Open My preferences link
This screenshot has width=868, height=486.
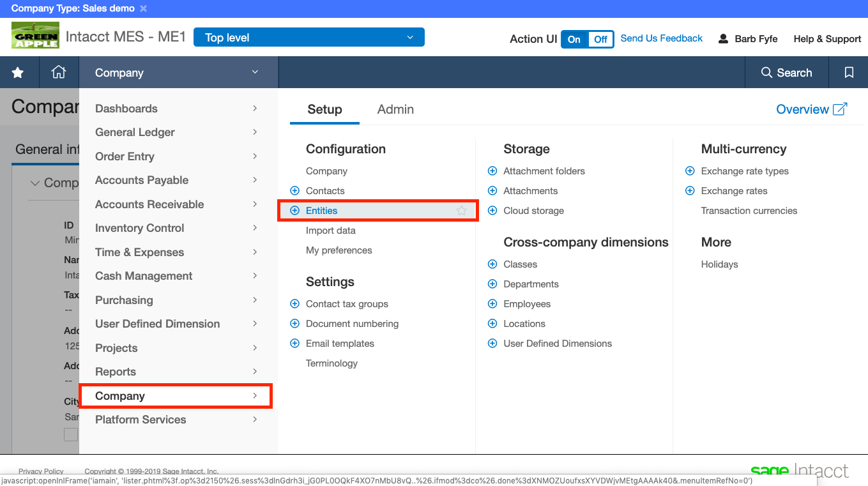tap(339, 250)
